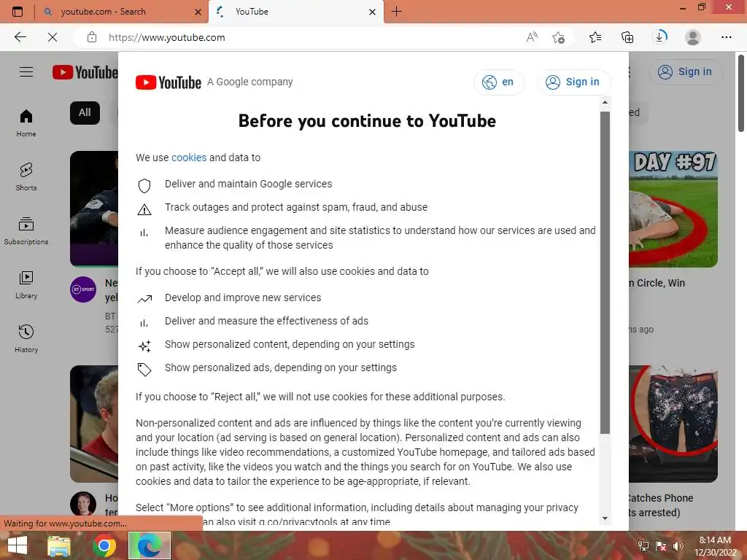Click the page vertical scrollbar thumb
The width and height of the screenshot is (747, 560).
pyautogui.click(x=741, y=93)
